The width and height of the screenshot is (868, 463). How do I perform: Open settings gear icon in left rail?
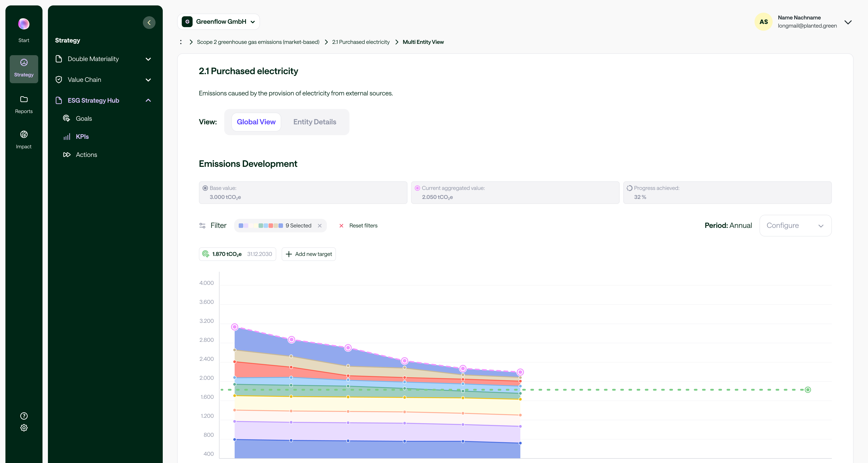point(24,428)
